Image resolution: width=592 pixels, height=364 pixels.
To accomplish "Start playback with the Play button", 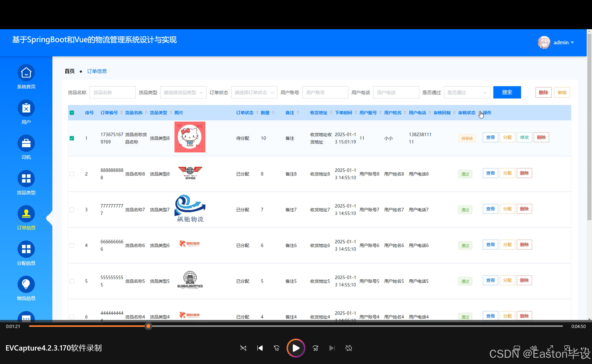I will click(296, 348).
